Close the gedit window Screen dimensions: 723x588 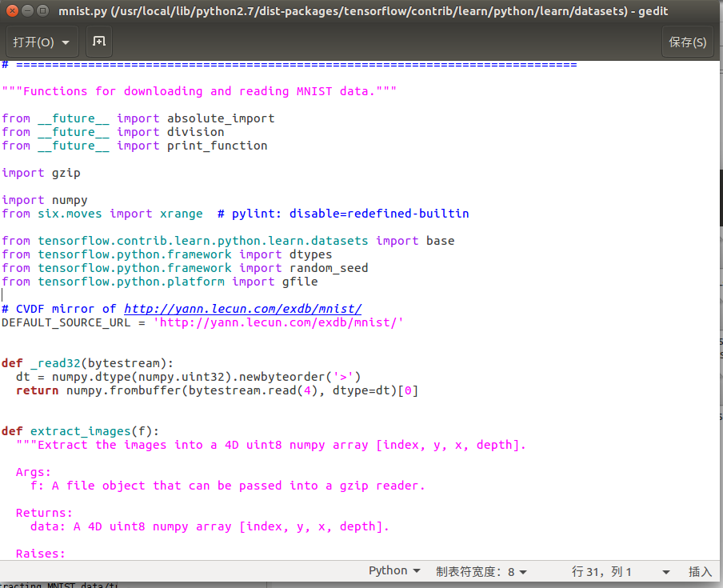(13, 10)
